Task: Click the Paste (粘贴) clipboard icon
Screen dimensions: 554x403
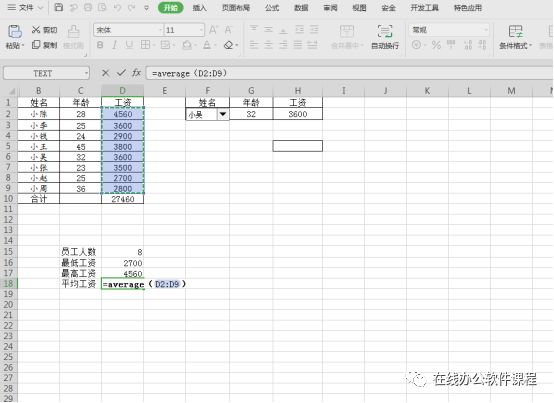Action: point(15,32)
